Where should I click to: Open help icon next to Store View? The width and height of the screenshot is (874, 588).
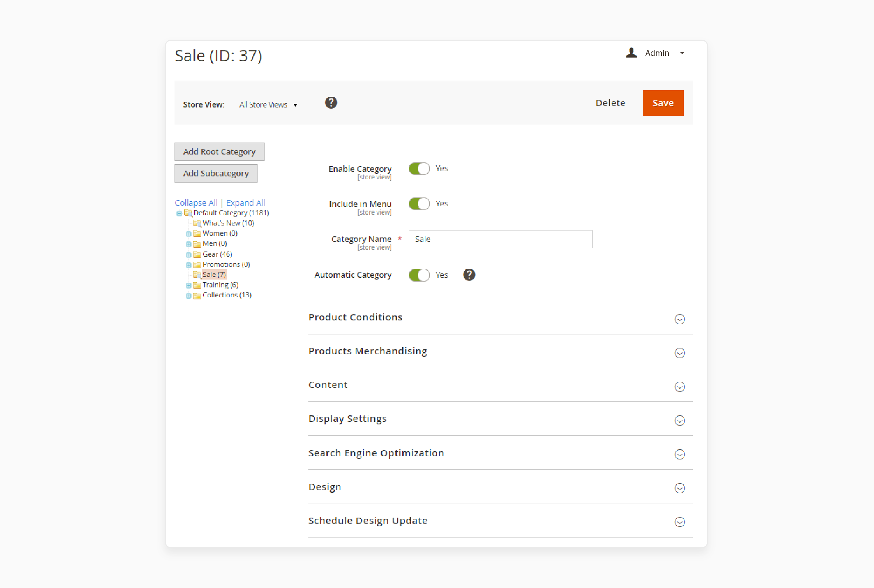click(331, 103)
